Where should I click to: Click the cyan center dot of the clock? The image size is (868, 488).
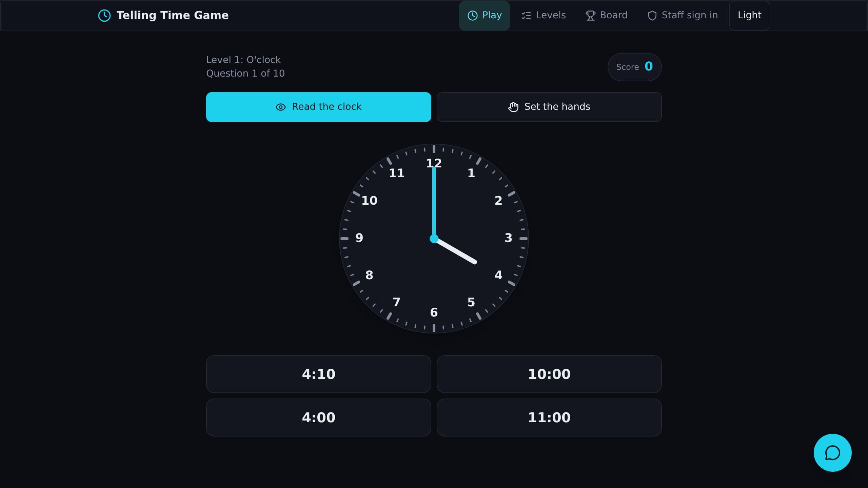pyautogui.click(x=434, y=239)
